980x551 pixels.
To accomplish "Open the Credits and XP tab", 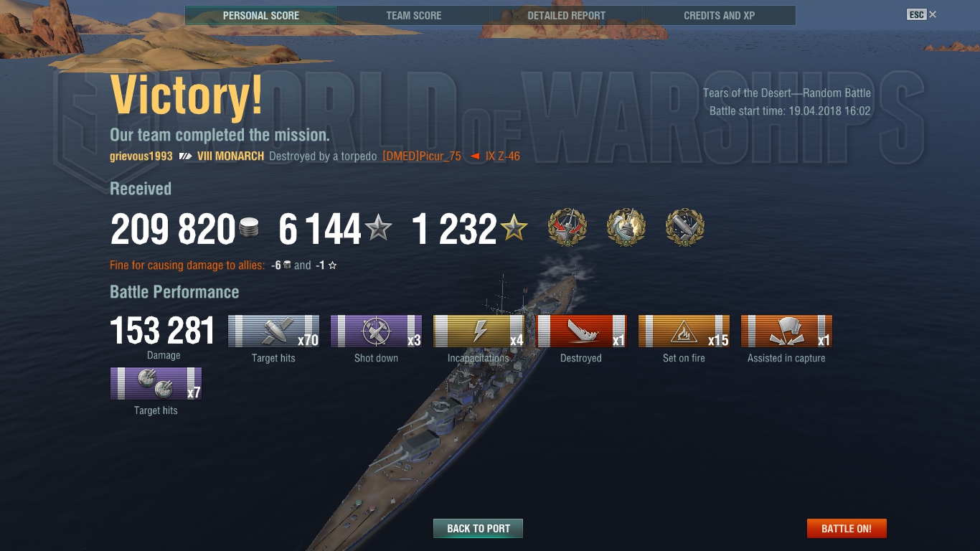I will click(x=719, y=15).
